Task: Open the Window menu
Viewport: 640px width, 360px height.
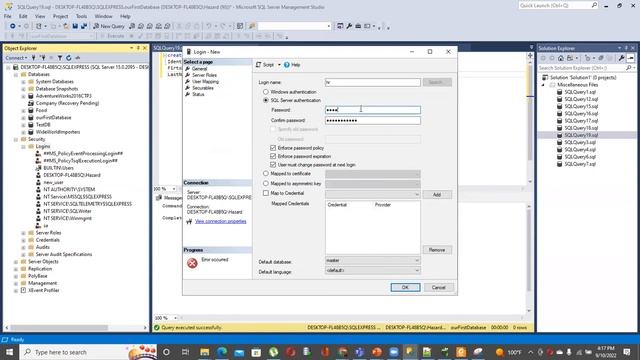Action: tap(103, 16)
